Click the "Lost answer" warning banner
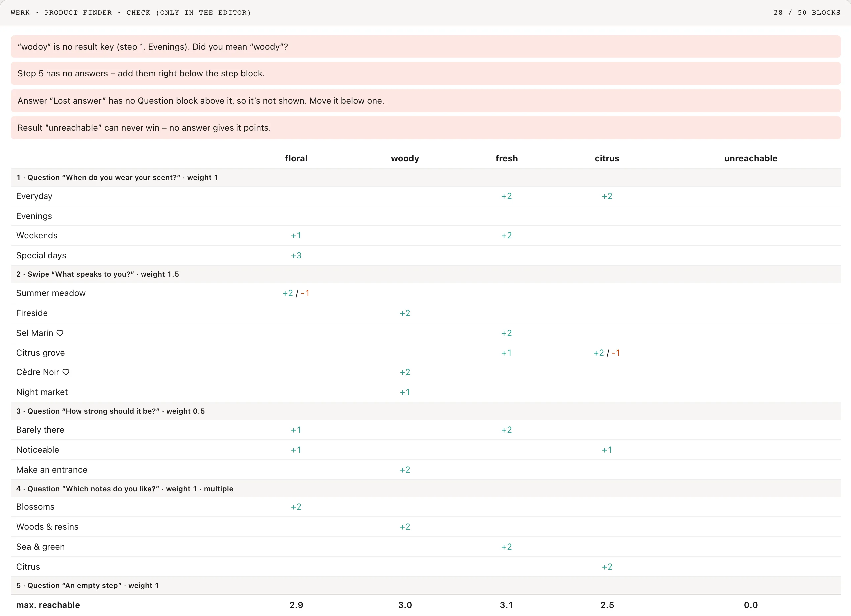Viewport: 851px width, 616px height. 425,101
